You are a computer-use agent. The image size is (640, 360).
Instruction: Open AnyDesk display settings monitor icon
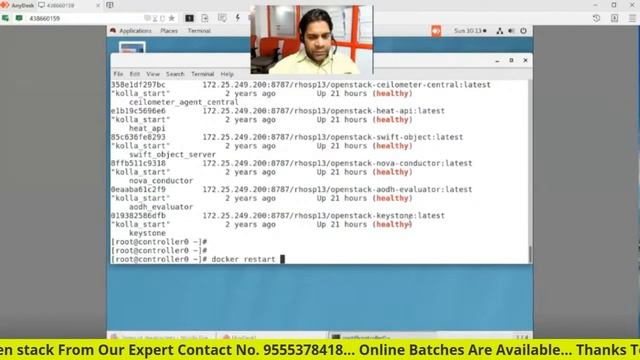pos(189,18)
